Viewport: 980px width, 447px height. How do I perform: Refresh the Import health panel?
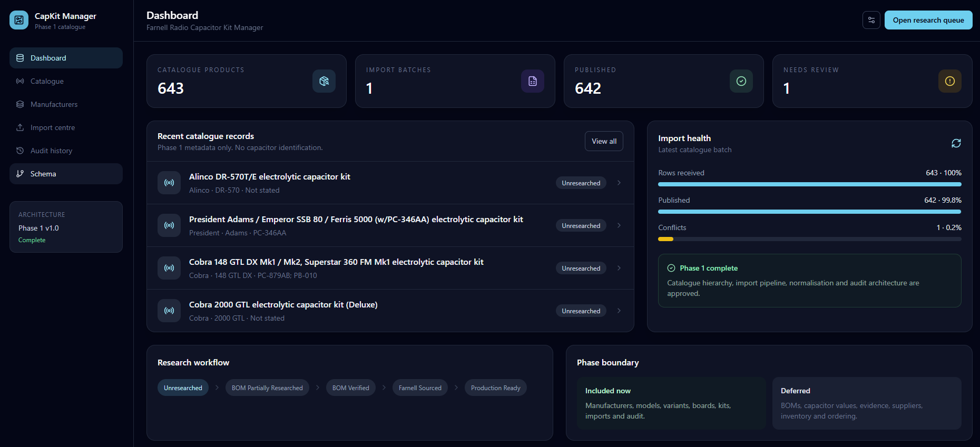956,143
